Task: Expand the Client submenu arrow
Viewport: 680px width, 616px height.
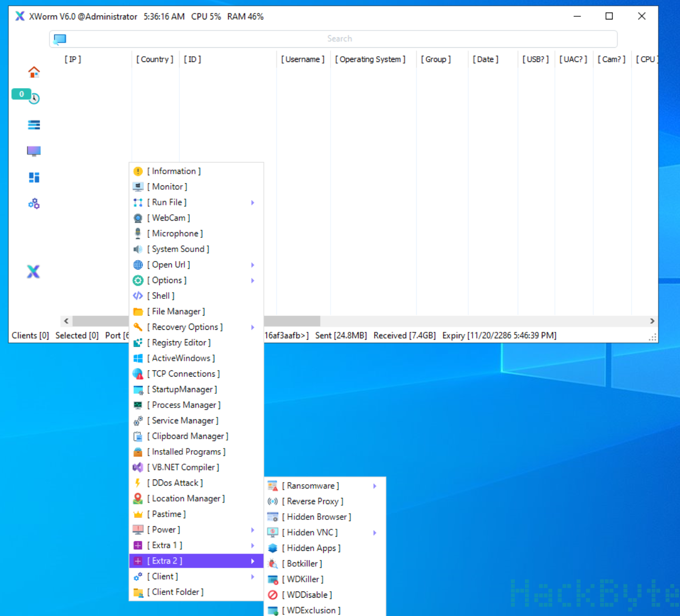Action: pos(253,577)
